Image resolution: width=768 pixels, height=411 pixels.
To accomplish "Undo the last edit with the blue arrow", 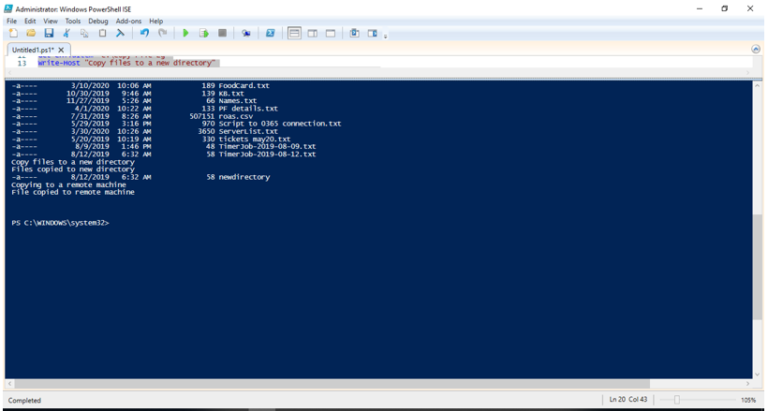I will (144, 33).
